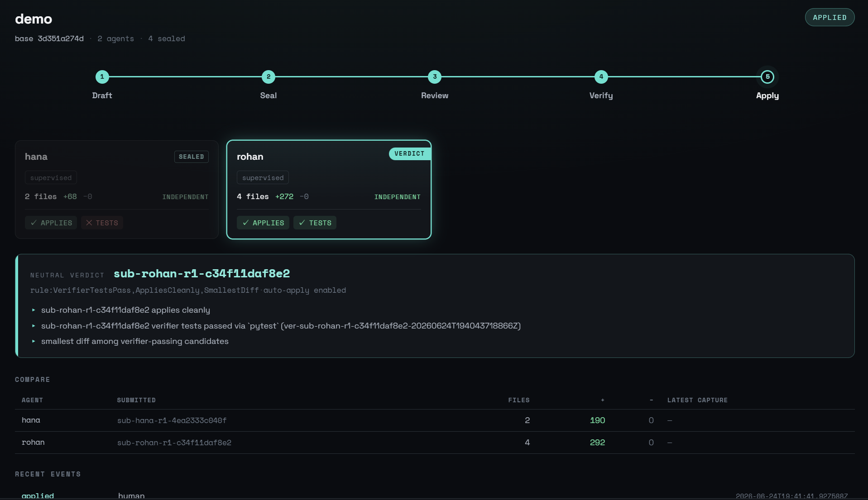Click the Review step circle numbered 3
Screen dimensions: 868x500
(435, 77)
